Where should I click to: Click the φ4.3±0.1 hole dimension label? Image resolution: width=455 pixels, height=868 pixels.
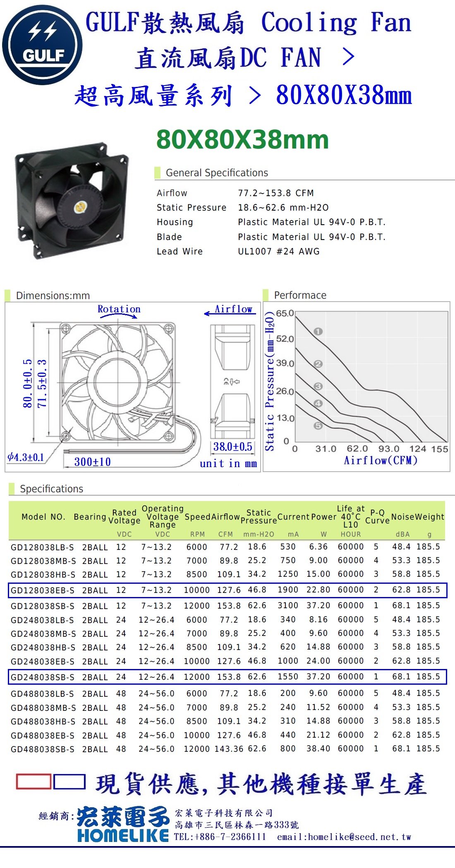pos(26,457)
